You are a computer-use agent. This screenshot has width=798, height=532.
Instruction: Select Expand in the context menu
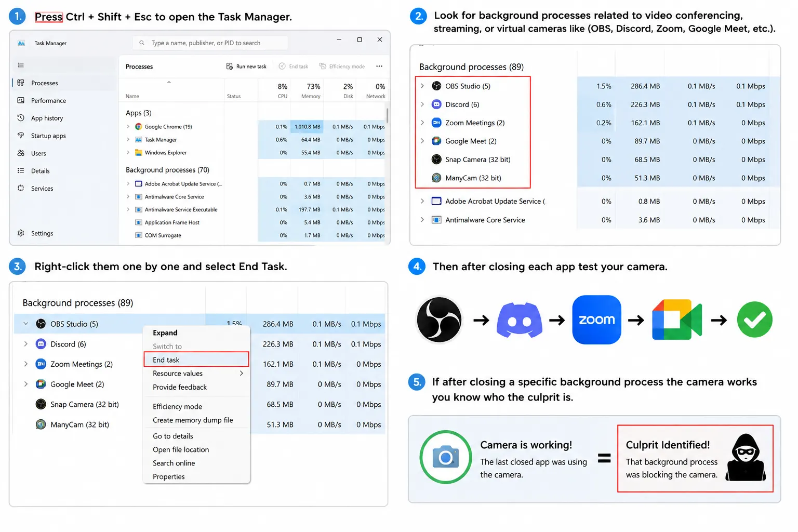point(196,332)
